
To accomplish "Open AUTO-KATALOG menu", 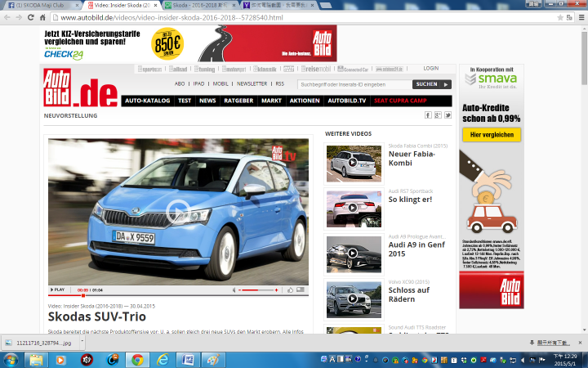I will [x=147, y=101].
